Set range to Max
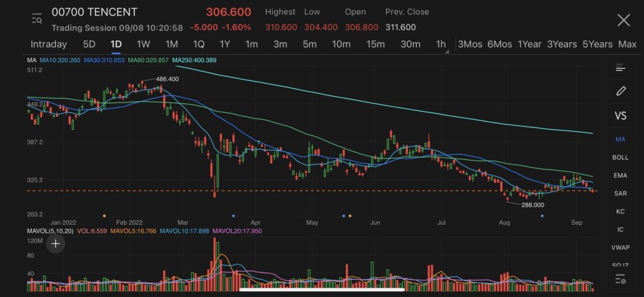Screen dimensions: 644x297 pyautogui.click(x=627, y=45)
